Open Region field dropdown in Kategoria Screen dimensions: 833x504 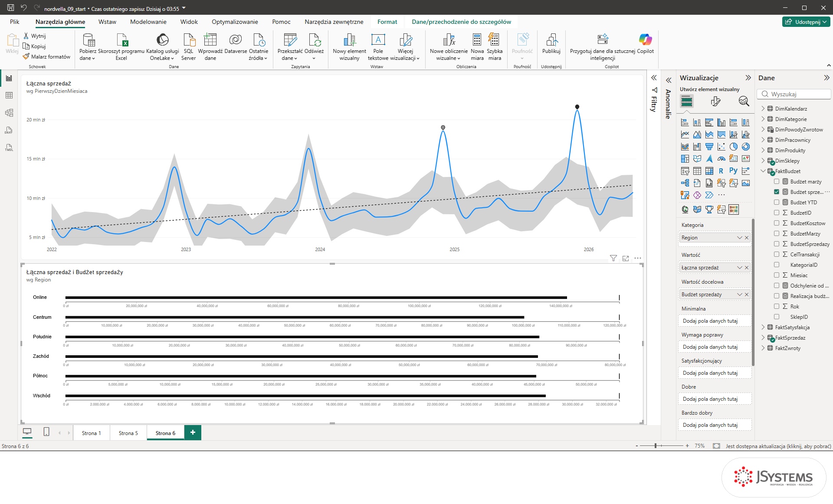[739, 238]
